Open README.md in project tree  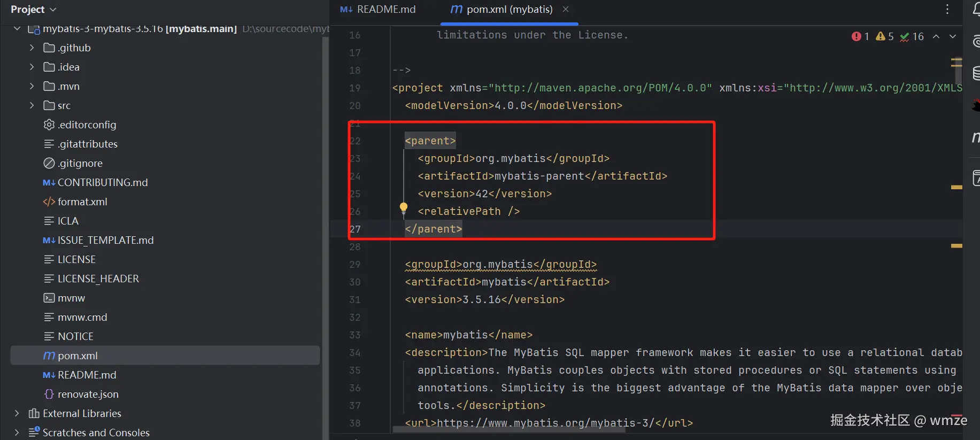click(x=87, y=375)
